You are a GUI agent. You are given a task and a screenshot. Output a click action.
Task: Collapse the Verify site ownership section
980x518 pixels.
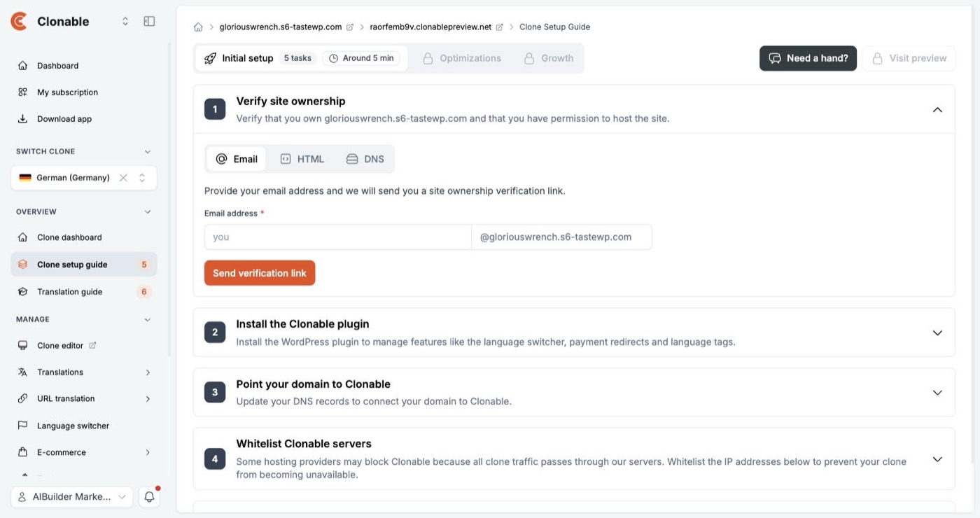[x=937, y=110]
